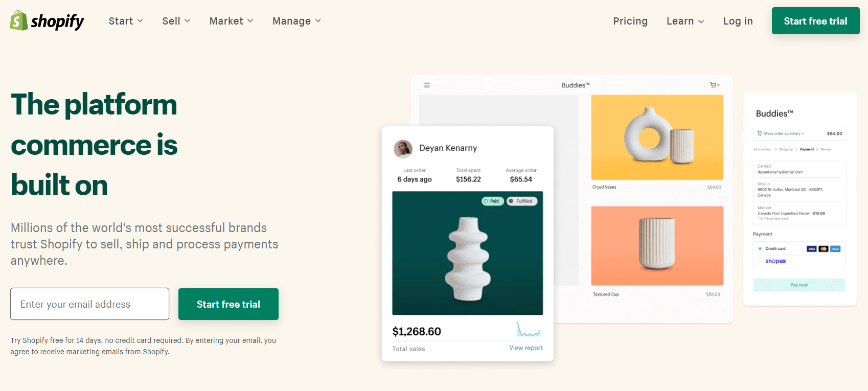Click the cart icon beside Show order summary

(759, 133)
